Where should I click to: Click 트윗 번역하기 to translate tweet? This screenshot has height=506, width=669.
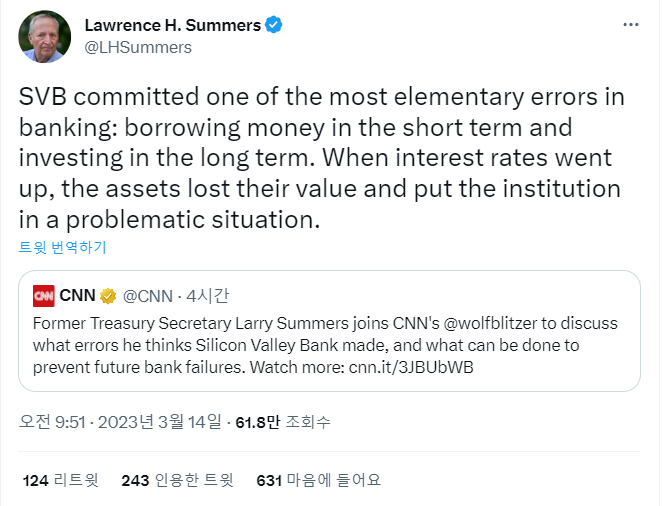coord(62,247)
